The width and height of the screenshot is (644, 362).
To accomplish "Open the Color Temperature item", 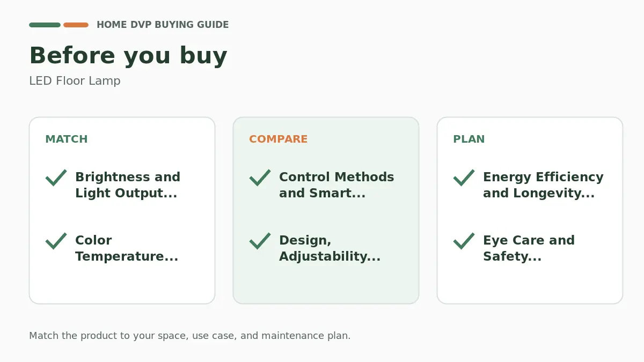I will tap(127, 248).
